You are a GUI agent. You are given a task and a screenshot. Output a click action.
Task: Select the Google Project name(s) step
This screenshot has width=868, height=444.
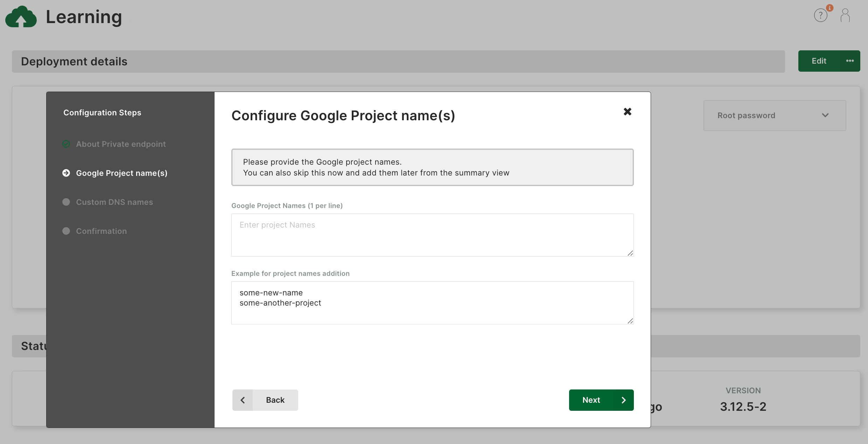pyautogui.click(x=122, y=173)
